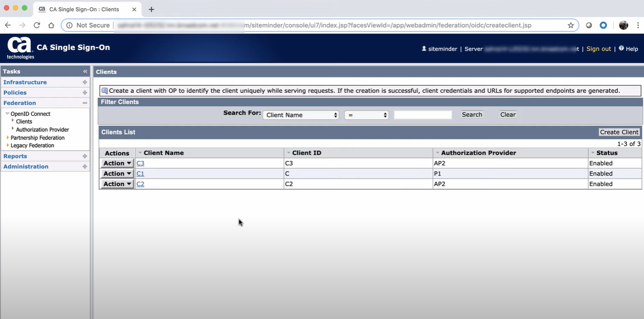The width and height of the screenshot is (644, 319).
Task: Click the browser profile avatar
Action: pyautogui.click(x=623, y=25)
